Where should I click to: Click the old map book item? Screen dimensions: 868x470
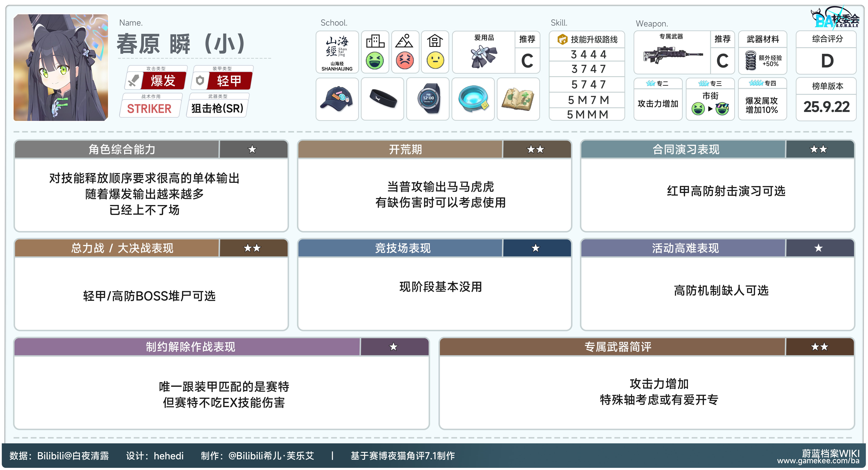(x=518, y=99)
